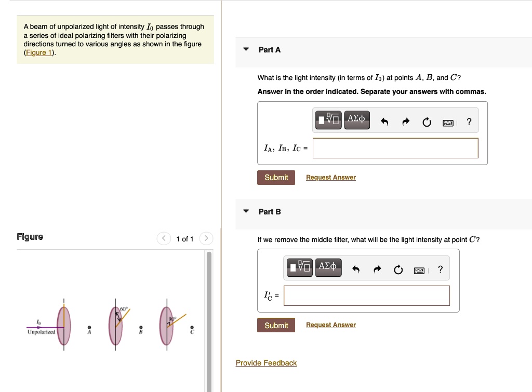Open Greek symbols menu in Part A
The width and height of the screenshot is (532, 392).
[356, 120]
